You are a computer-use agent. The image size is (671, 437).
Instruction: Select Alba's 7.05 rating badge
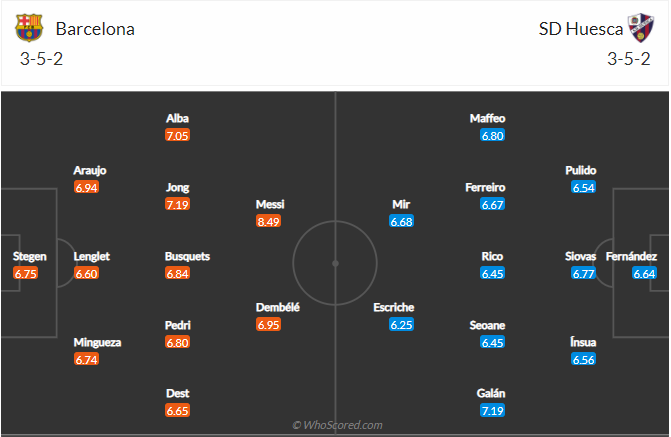coord(177,135)
